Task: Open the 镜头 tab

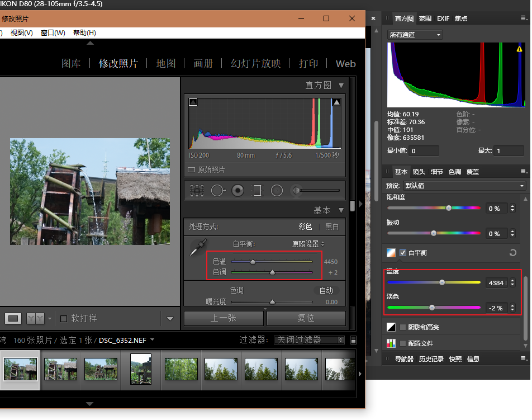Action: point(419,172)
